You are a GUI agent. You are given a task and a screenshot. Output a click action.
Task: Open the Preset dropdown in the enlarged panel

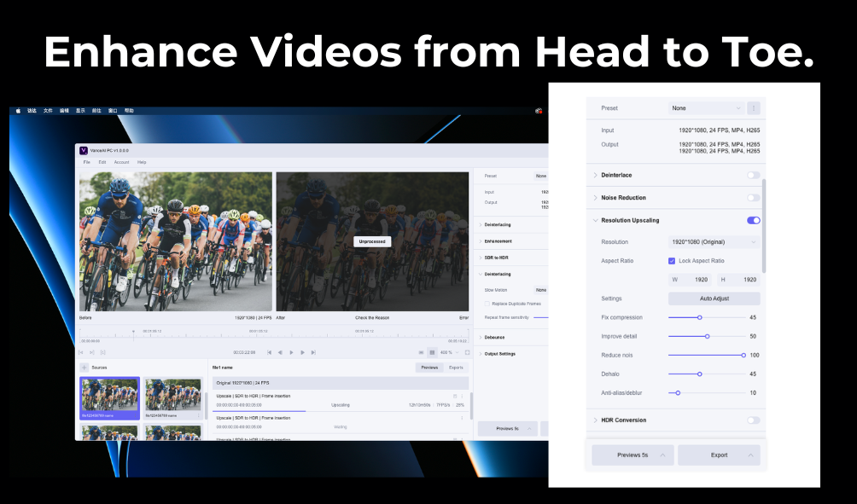coord(706,108)
